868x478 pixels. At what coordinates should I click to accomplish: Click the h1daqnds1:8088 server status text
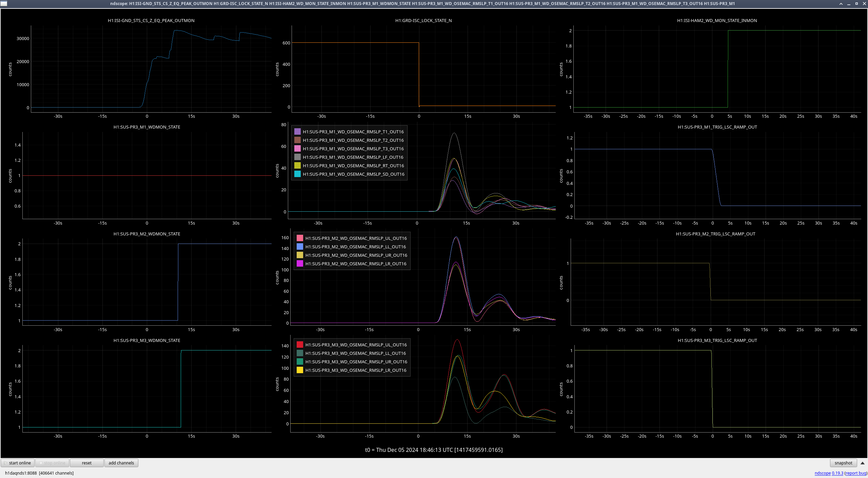(x=39, y=473)
